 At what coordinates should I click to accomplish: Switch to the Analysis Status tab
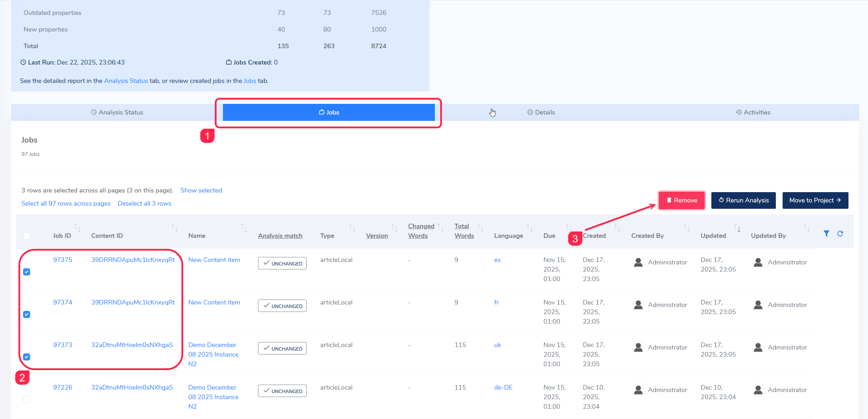[x=117, y=112]
